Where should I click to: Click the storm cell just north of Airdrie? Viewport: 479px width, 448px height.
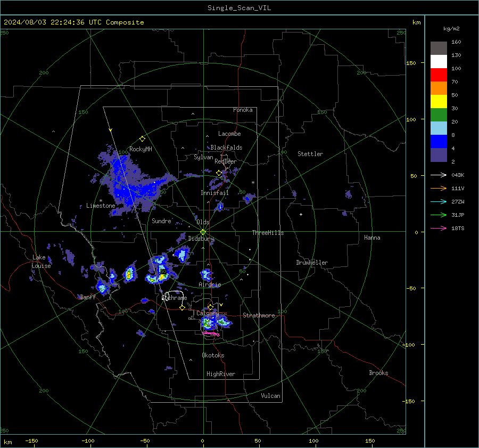point(206,274)
